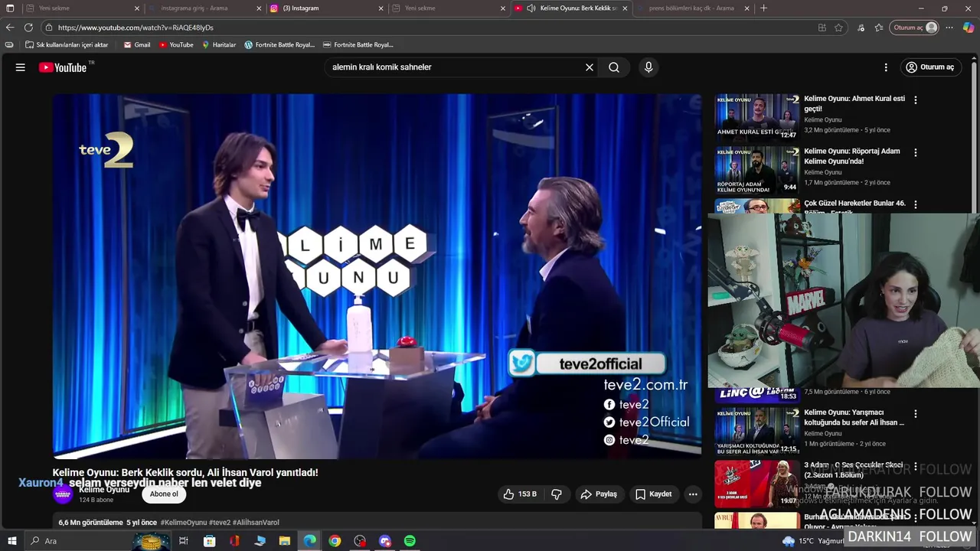This screenshot has width=980, height=551.
Task: Open 'Sık kullanılanları içeri aktar' bookmark
Action: pyautogui.click(x=67, y=45)
